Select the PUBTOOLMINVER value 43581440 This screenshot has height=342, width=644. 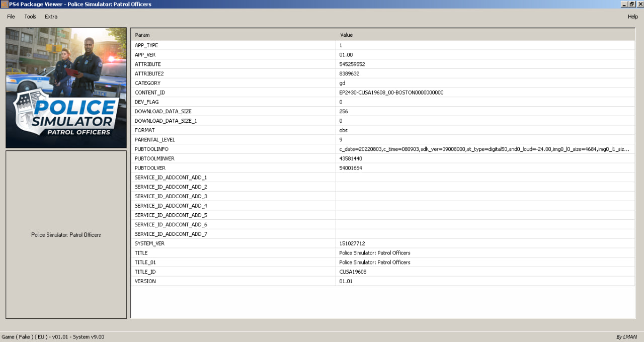(486, 158)
